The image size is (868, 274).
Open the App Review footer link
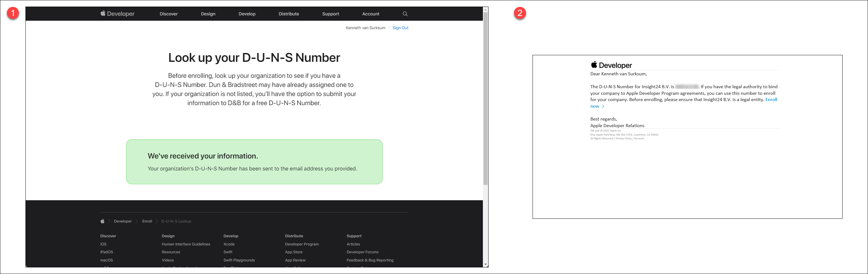[x=295, y=260]
